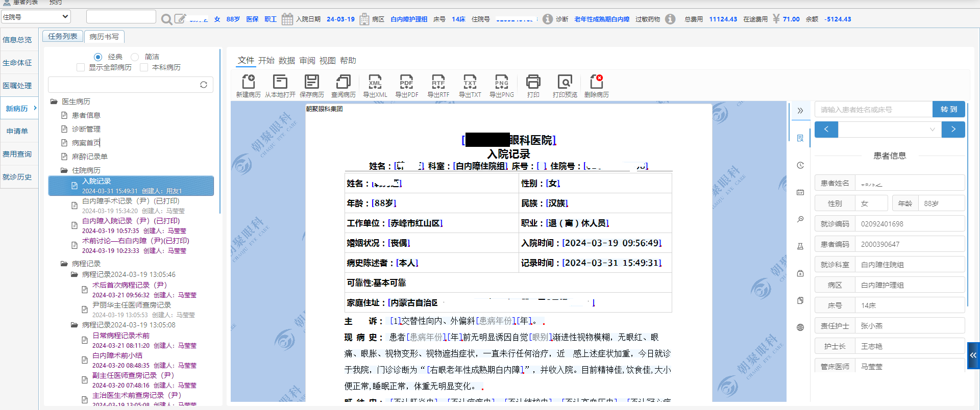The image size is (980, 410).
Task: Click the 导出PNG export icon
Action: click(x=502, y=82)
